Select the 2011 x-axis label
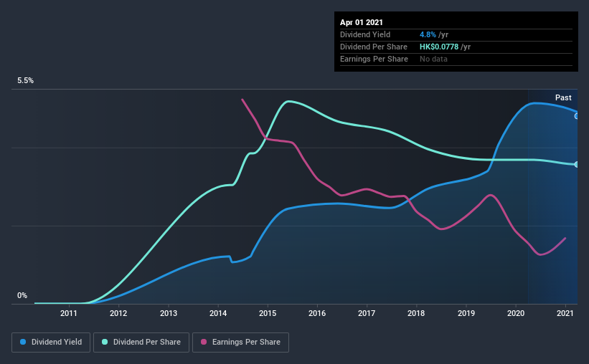This screenshot has width=589, height=364. click(68, 313)
